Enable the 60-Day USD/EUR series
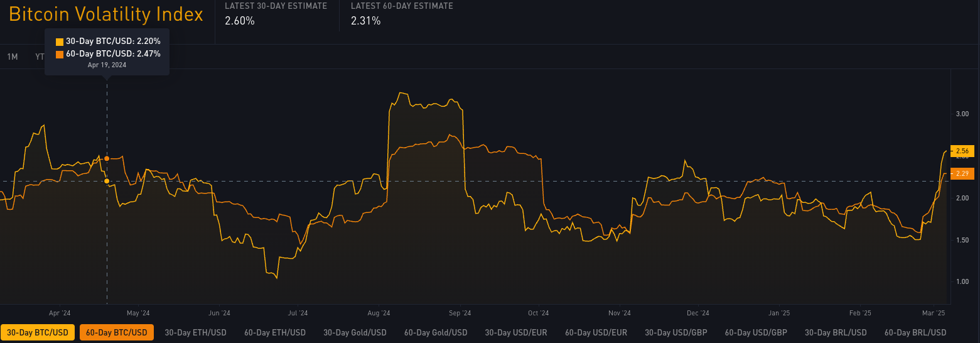Screen dimensions: 980x343 click(x=596, y=332)
